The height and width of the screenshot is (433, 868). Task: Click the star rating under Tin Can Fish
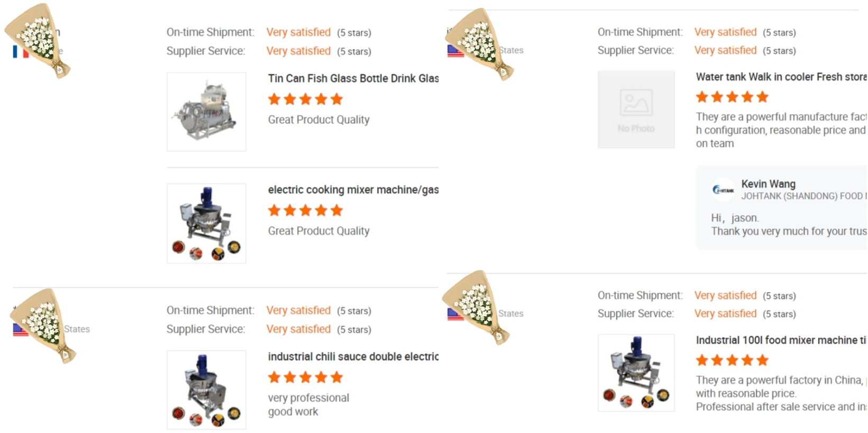point(305,99)
